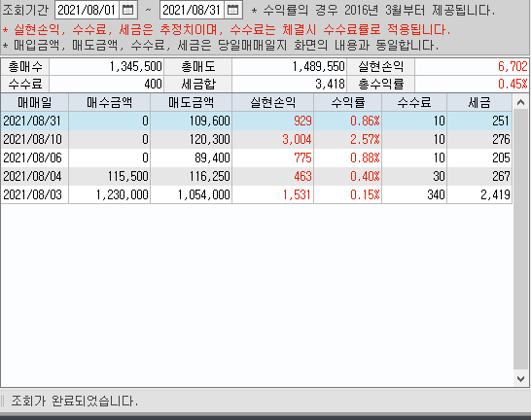531x420 pixels.
Task: Click tax sum value 3,418
Action: pos(331,84)
